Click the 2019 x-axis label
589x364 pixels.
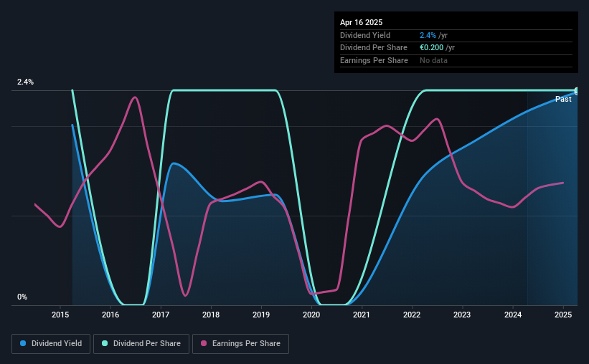pyautogui.click(x=261, y=315)
